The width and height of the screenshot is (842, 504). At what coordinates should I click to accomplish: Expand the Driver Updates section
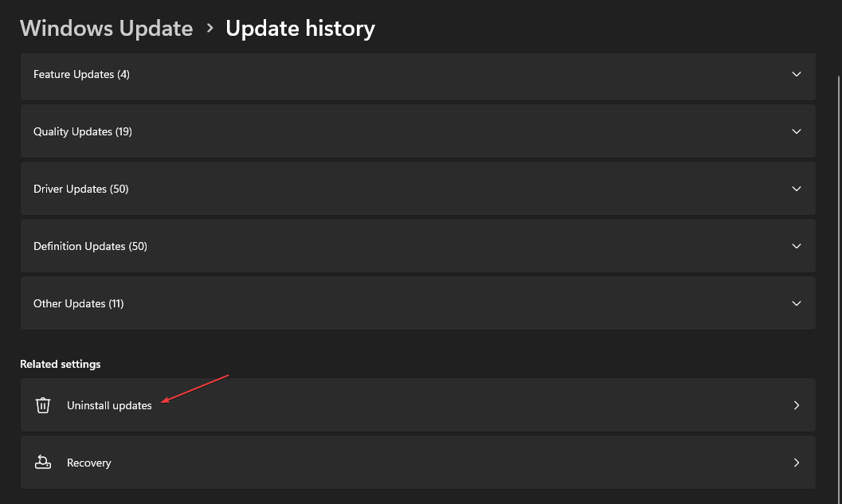(797, 189)
